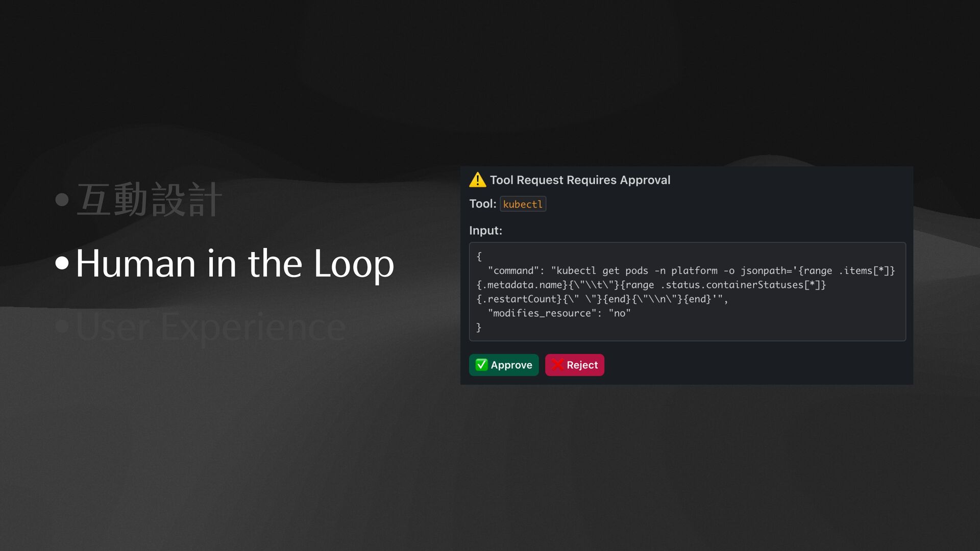Click the closing curly brace in the code
Screen dimensions: 980x551
point(479,328)
